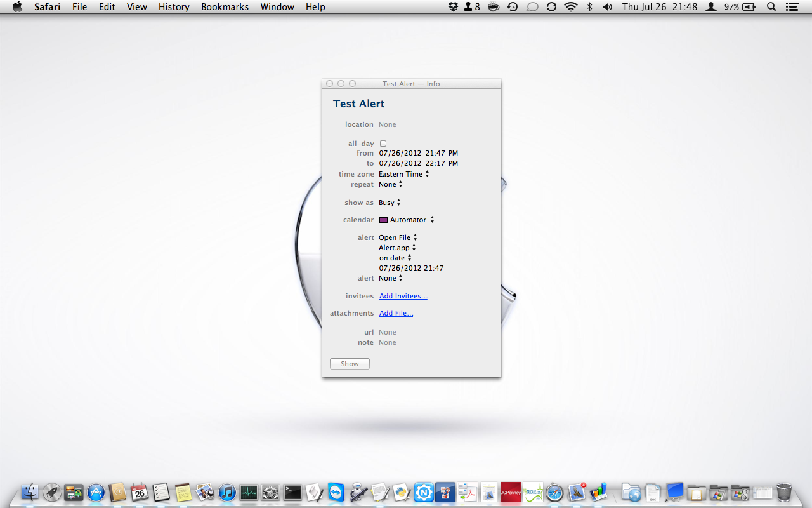Click the menu bar clock Thu Jul 26 21:48
This screenshot has height=508, width=812.
click(x=660, y=7)
